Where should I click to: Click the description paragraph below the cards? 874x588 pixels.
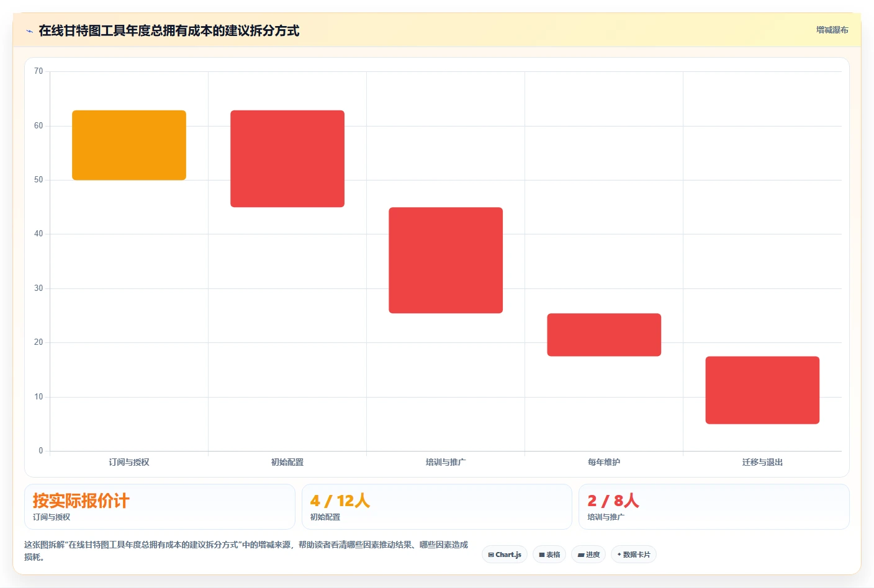pos(246,551)
